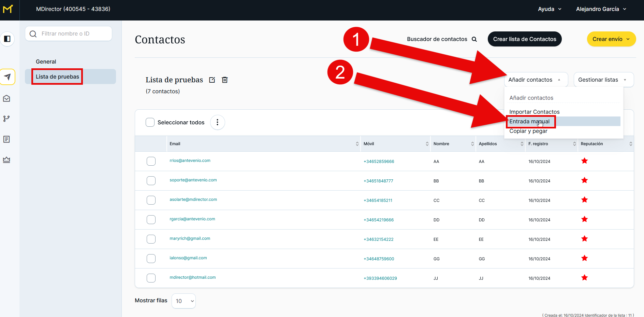Select the rrios@antevenio.com row checkbox

point(151,161)
